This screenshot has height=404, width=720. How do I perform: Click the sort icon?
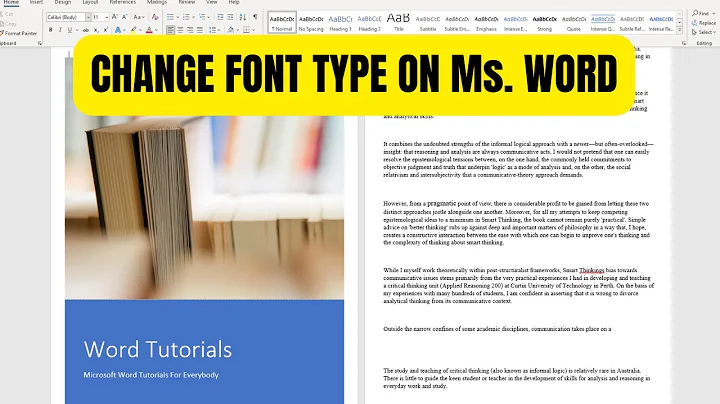click(x=242, y=17)
